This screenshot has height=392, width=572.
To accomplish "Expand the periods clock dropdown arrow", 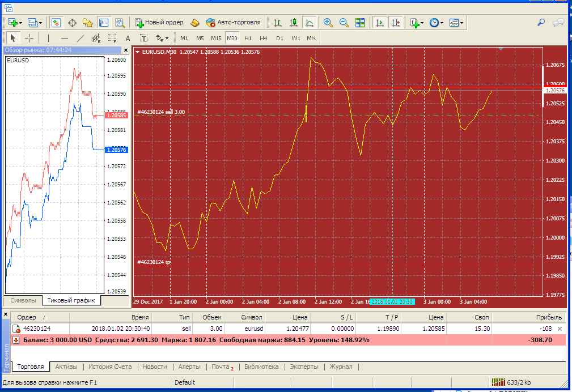I will pos(442,23).
